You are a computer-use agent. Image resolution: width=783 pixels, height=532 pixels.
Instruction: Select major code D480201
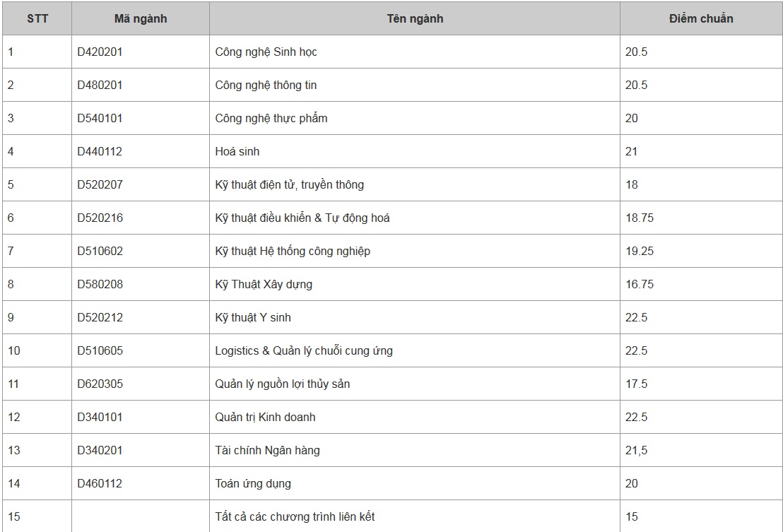(x=100, y=85)
